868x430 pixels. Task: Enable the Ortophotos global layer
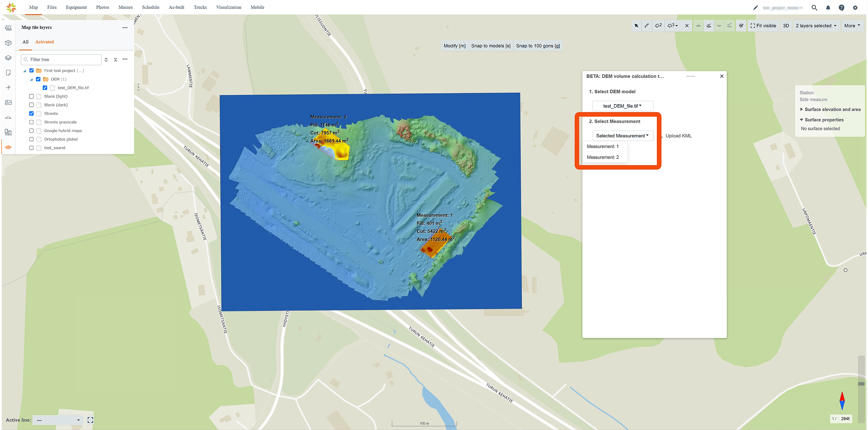(32, 139)
